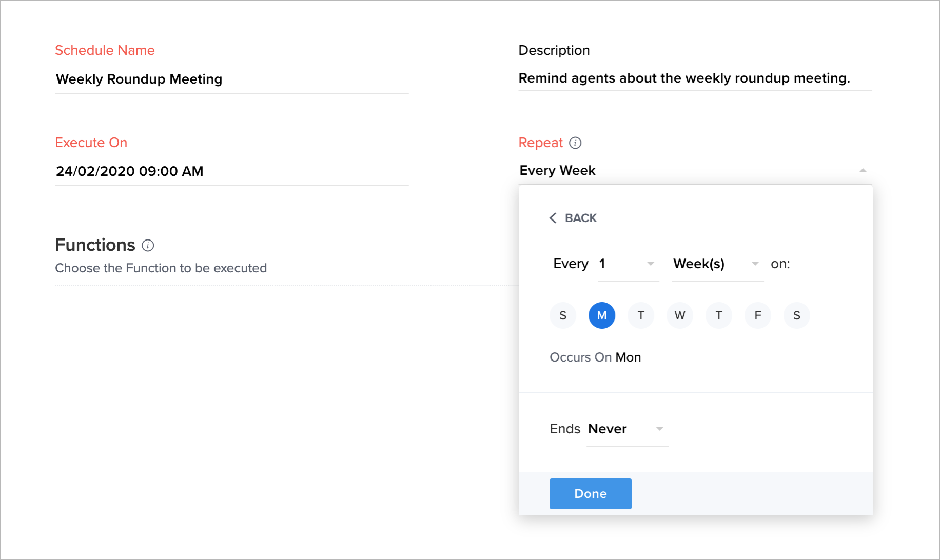Click the Done button
Image resolution: width=940 pixels, height=560 pixels.
click(x=590, y=494)
